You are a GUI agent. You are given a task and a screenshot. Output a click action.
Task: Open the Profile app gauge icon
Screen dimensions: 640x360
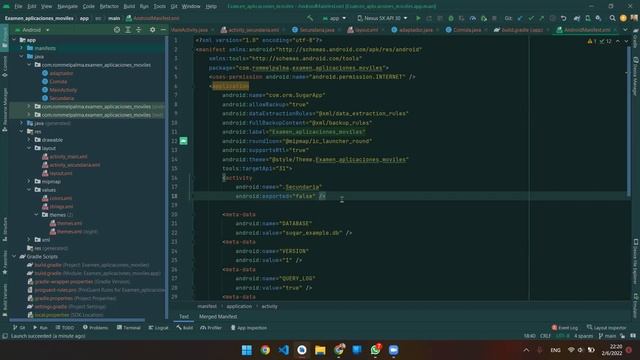(x=472, y=18)
